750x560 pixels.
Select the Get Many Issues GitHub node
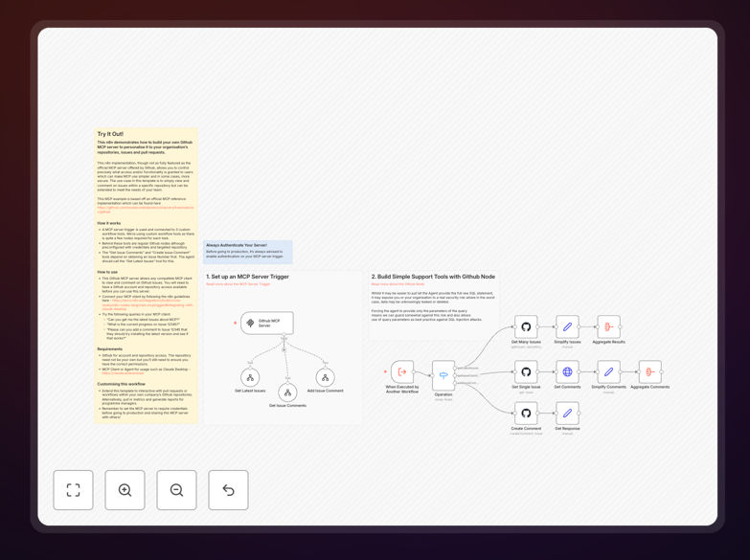(x=526, y=326)
